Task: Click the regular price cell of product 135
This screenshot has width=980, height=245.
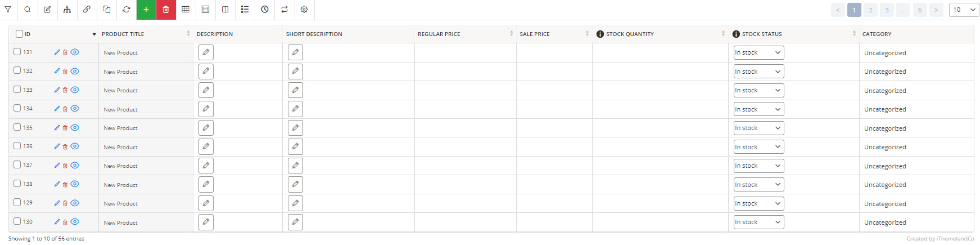Action: coord(465,128)
